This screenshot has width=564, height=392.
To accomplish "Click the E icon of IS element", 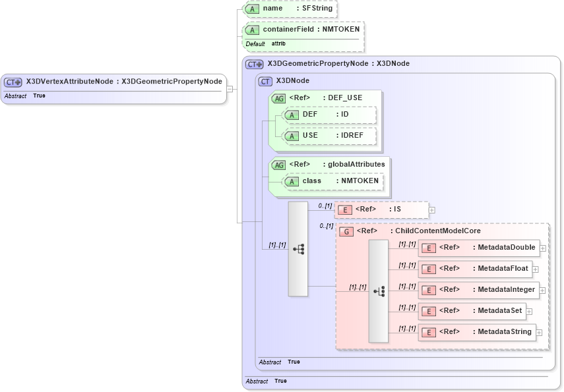I will point(345,210).
